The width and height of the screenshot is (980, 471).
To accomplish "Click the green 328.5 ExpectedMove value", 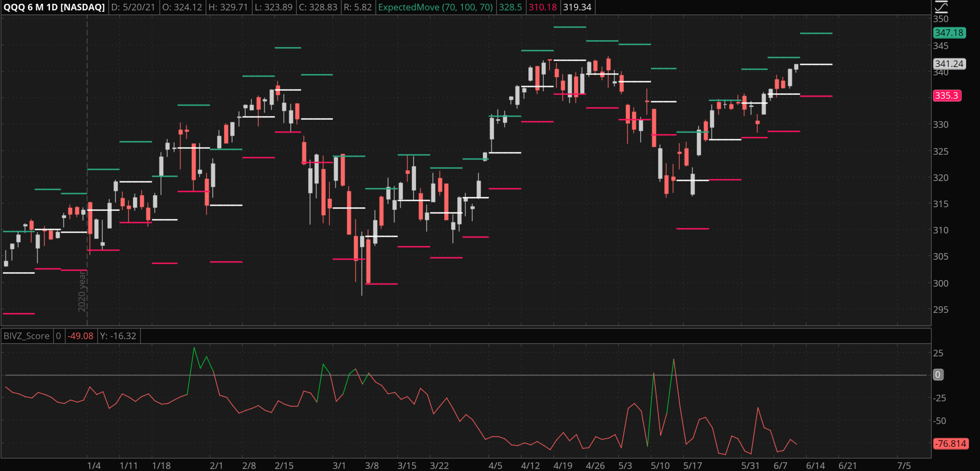I will tap(510, 7).
